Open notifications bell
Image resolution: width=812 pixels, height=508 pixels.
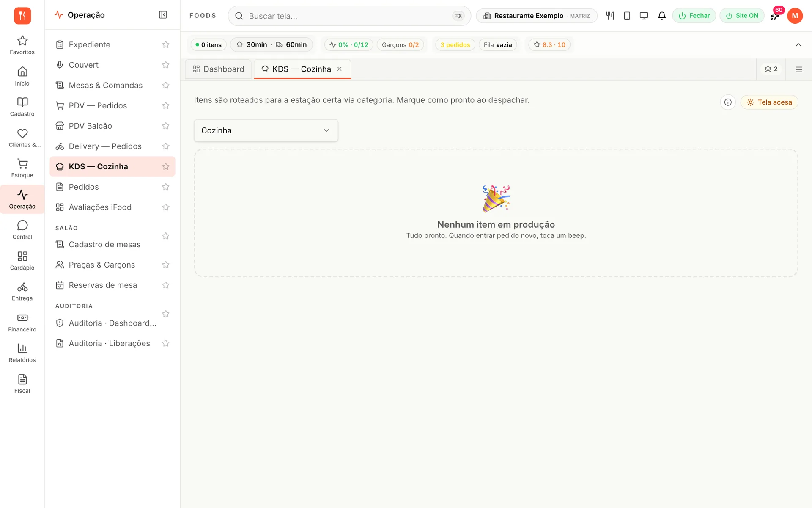coord(662,16)
